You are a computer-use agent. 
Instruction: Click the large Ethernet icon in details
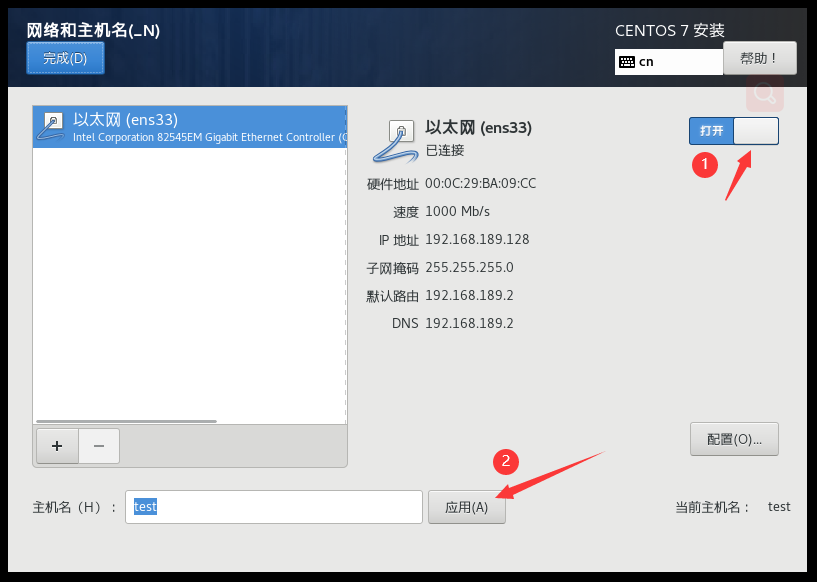coord(395,141)
